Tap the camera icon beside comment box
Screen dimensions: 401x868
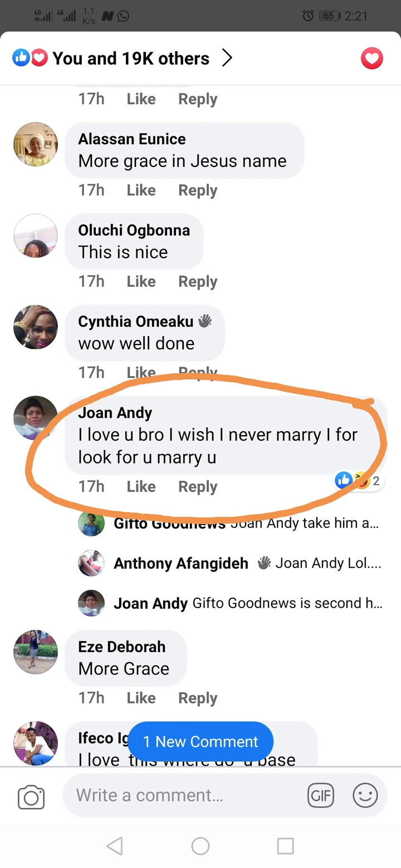pos(31,797)
